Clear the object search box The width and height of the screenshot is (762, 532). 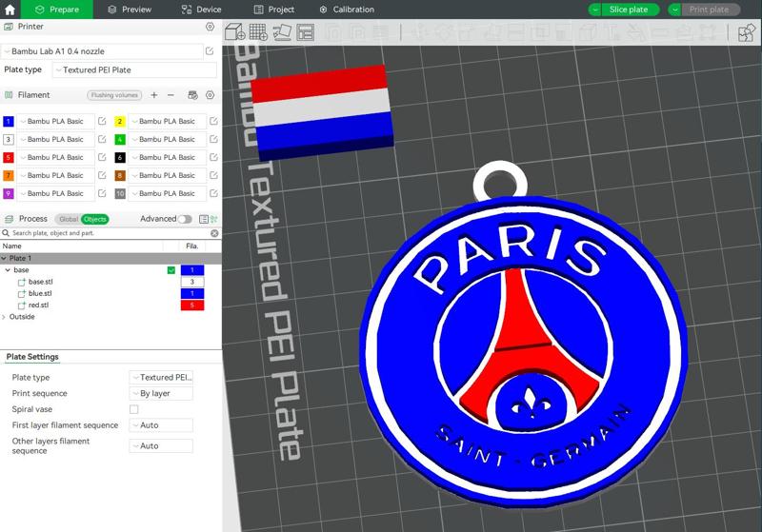[x=214, y=233]
